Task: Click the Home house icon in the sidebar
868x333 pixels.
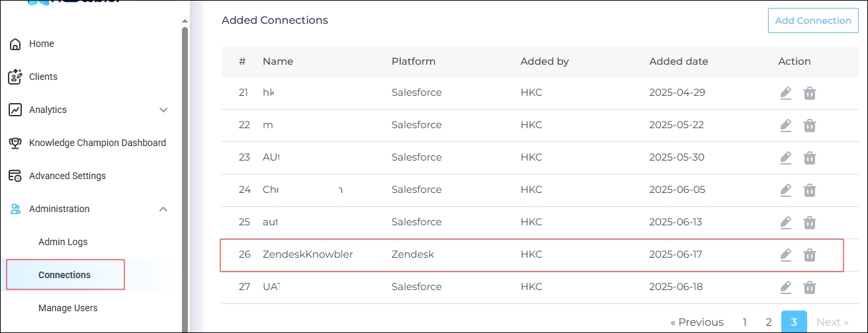Action: tap(15, 44)
